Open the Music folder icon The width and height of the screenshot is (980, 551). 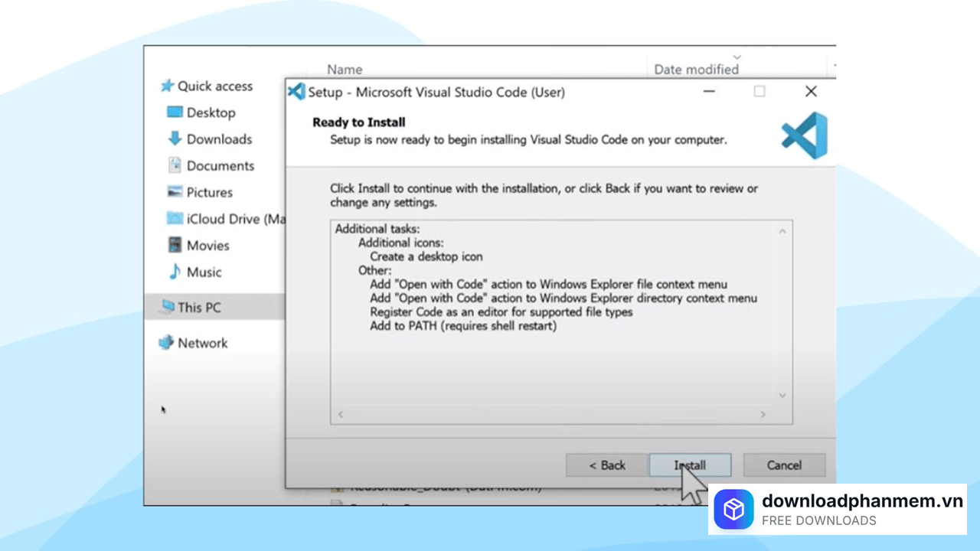click(x=175, y=272)
